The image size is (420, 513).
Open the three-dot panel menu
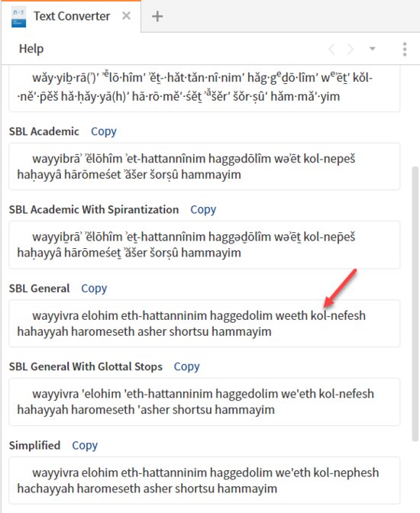pos(405,49)
